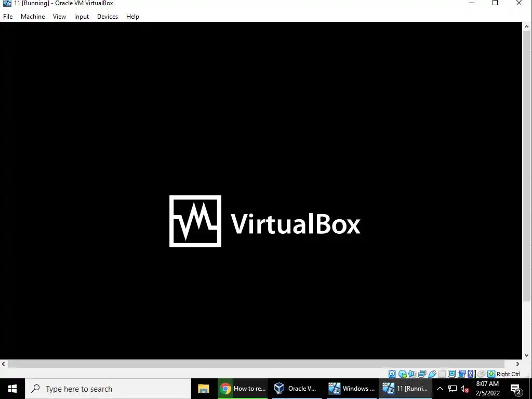Click the vertical scrollbar up arrow
The width and height of the screenshot is (532, 399).
[x=526, y=26]
